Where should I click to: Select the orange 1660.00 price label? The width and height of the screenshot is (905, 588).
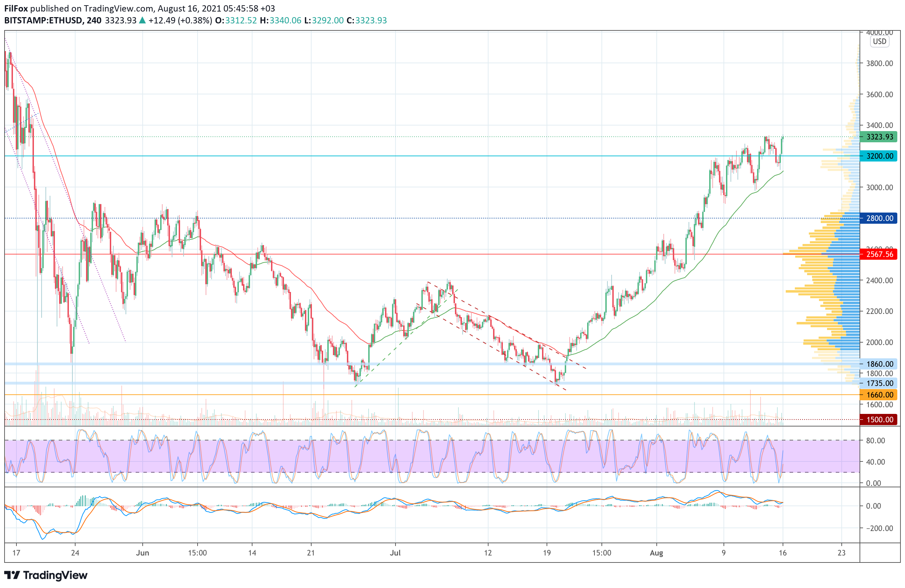879,395
